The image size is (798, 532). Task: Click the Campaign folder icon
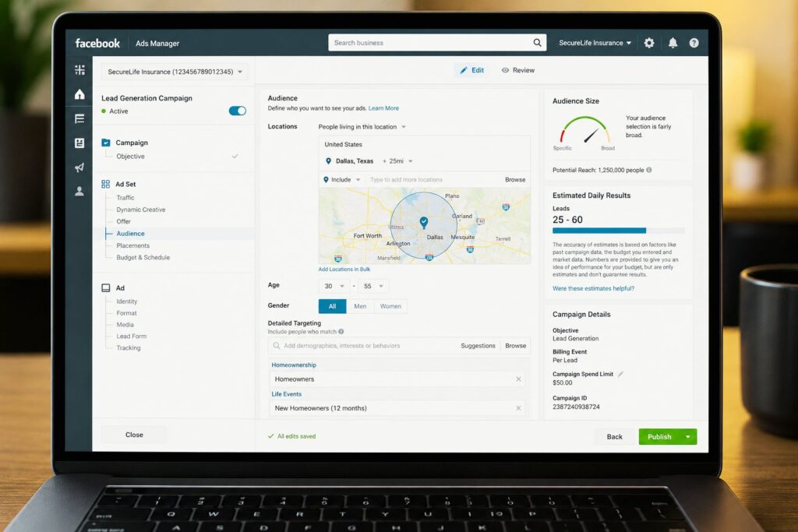pyautogui.click(x=106, y=143)
